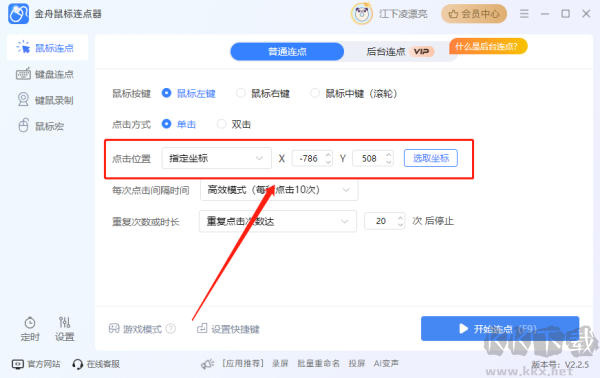Open the 定时 timer tool

coord(30,329)
